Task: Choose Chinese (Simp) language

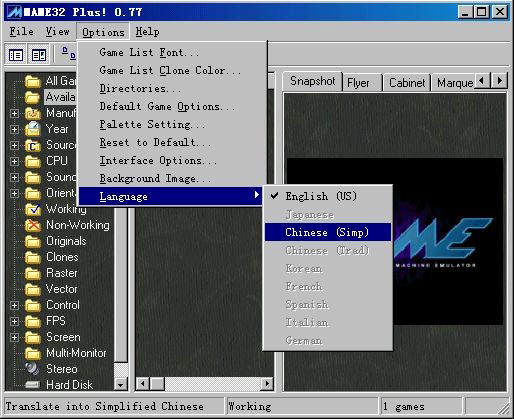Action: pyautogui.click(x=328, y=232)
